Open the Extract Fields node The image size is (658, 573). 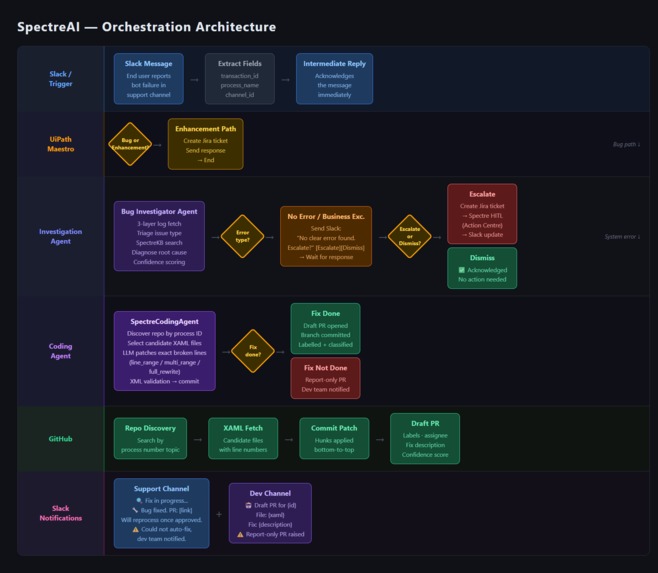tap(240, 78)
